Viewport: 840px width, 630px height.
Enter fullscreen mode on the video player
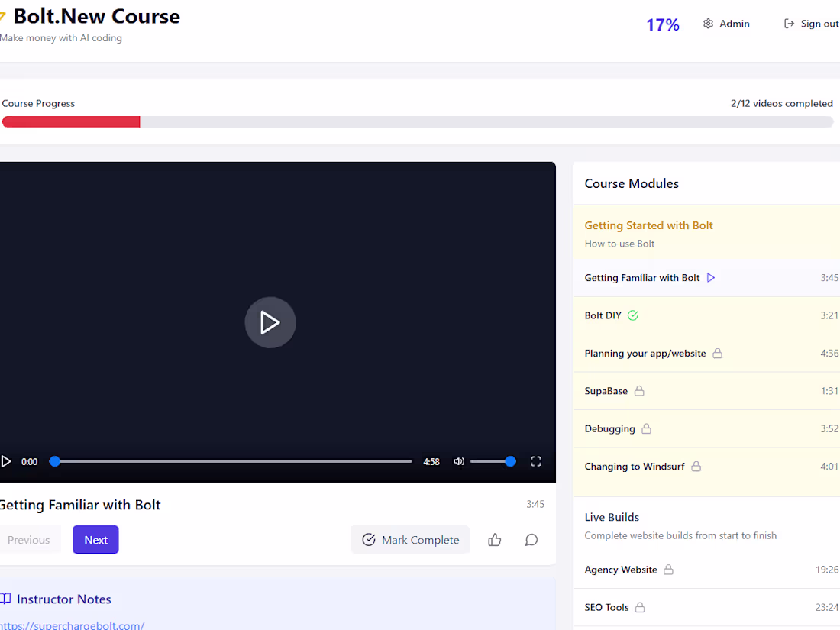coord(535,461)
